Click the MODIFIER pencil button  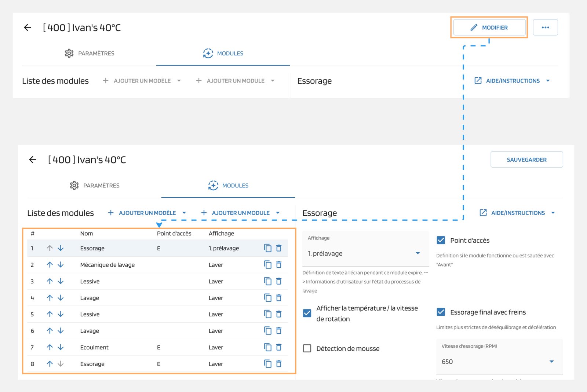click(x=489, y=28)
